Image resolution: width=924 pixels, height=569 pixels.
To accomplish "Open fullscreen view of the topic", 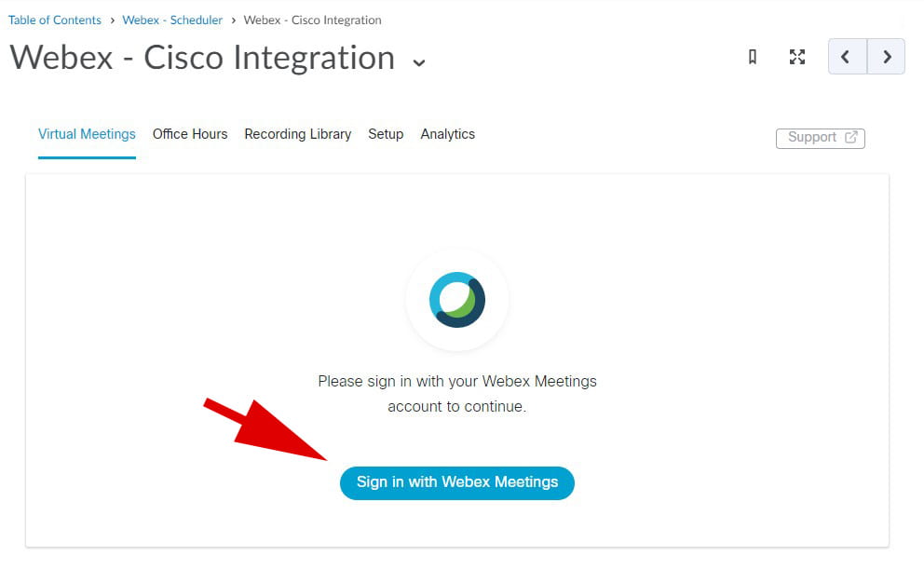I will (x=797, y=57).
